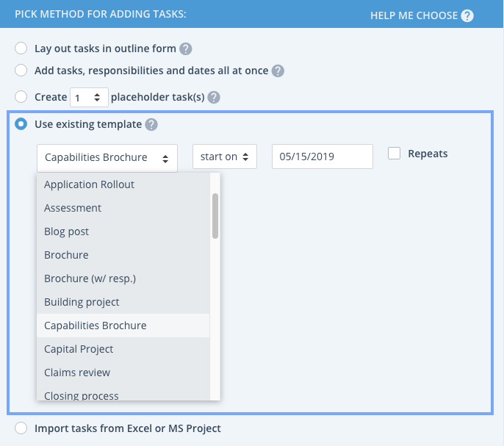Choose Add tasks, responsibilities and dates option
Viewport: 504px width, 446px height.
21,71
